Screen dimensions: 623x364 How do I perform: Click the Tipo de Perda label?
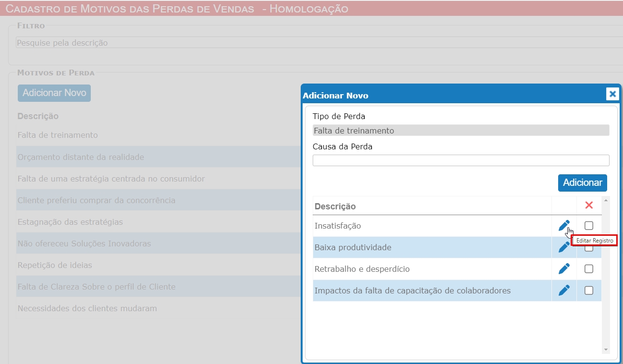pos(339,116)
